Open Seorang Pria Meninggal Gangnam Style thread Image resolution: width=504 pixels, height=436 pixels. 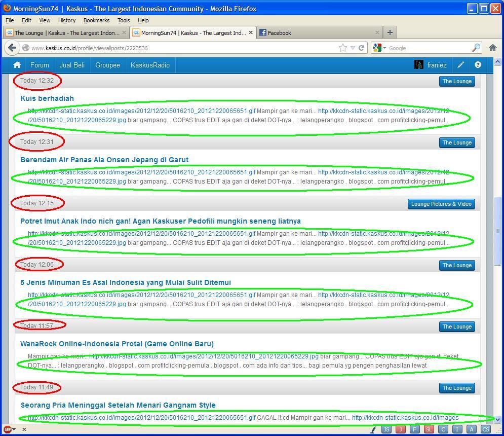click(118, 405)
